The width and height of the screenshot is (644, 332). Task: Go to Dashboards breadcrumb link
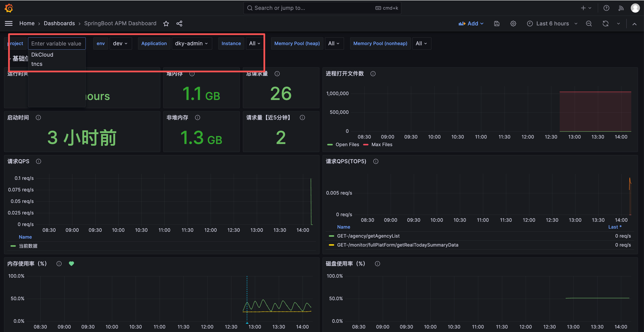pyautogui.click(x=59, y=24)
